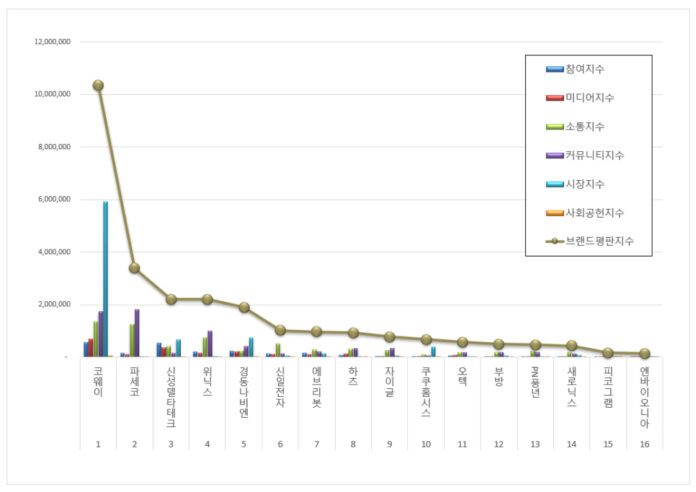The width and height of the screenshot is (696, 492).
Task: Select 위닉스's brand reputation line marker
Action: coord(207,299)
